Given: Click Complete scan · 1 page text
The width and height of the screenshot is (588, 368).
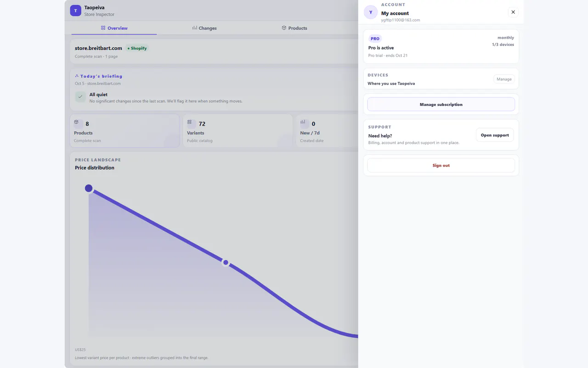Looking at the screenshot, I should (96, 57).
